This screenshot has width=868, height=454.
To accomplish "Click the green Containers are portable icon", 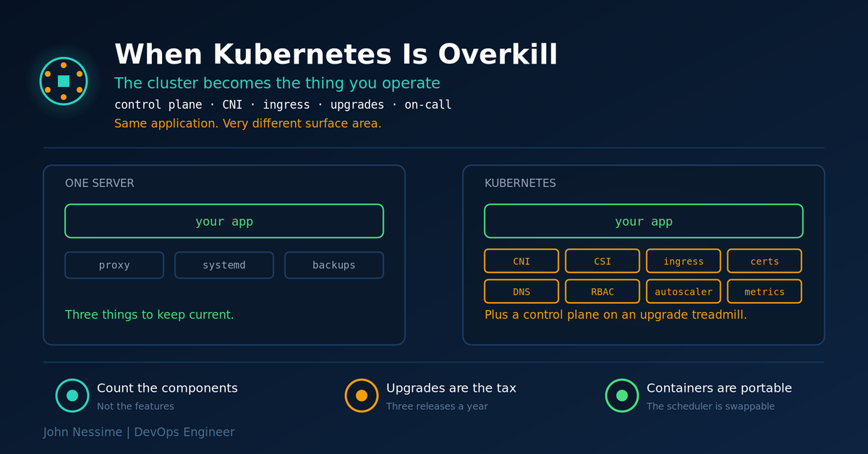I will pyautogui.click(x=622, y=395).
